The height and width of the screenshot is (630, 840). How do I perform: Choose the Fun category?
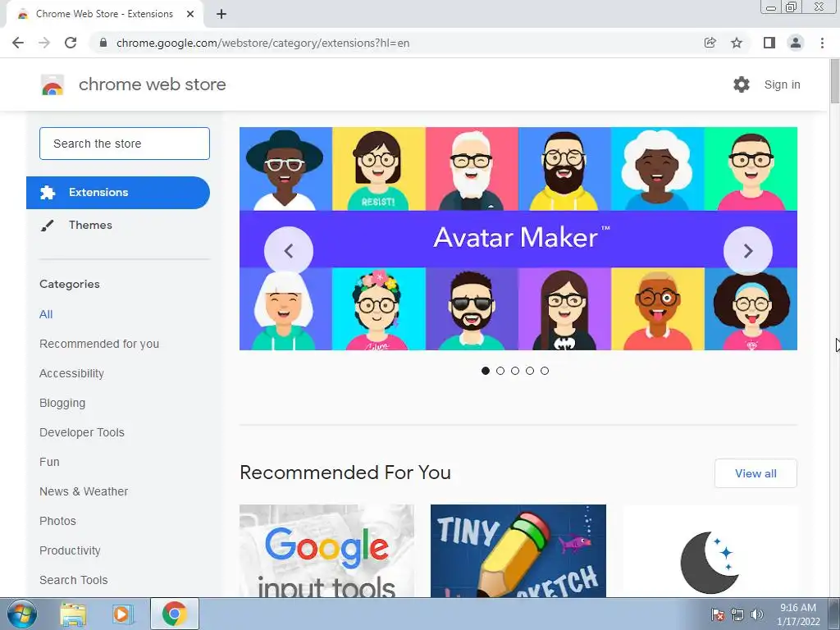pos(49,462)
